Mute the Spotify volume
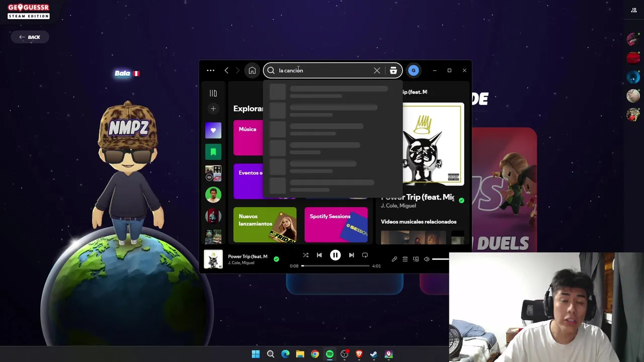The image size is (644, 362). pyautogui.click(x=427, y=259)
